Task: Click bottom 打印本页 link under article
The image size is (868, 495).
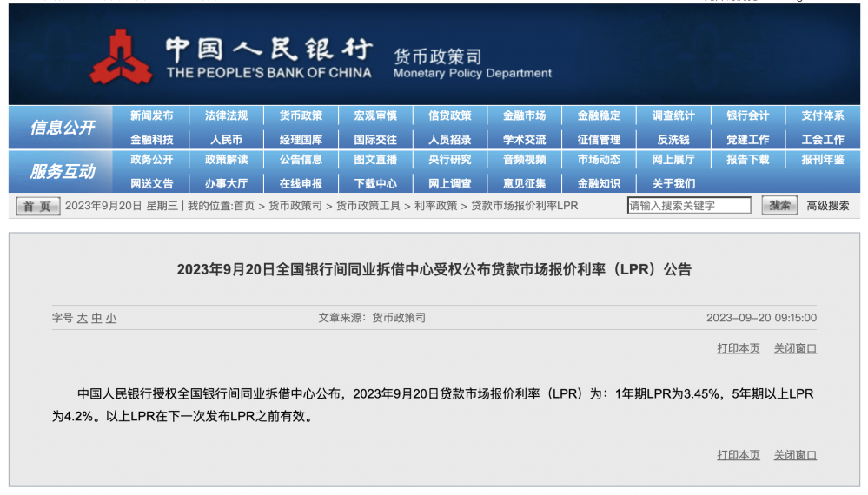Action: coord(739,455)
